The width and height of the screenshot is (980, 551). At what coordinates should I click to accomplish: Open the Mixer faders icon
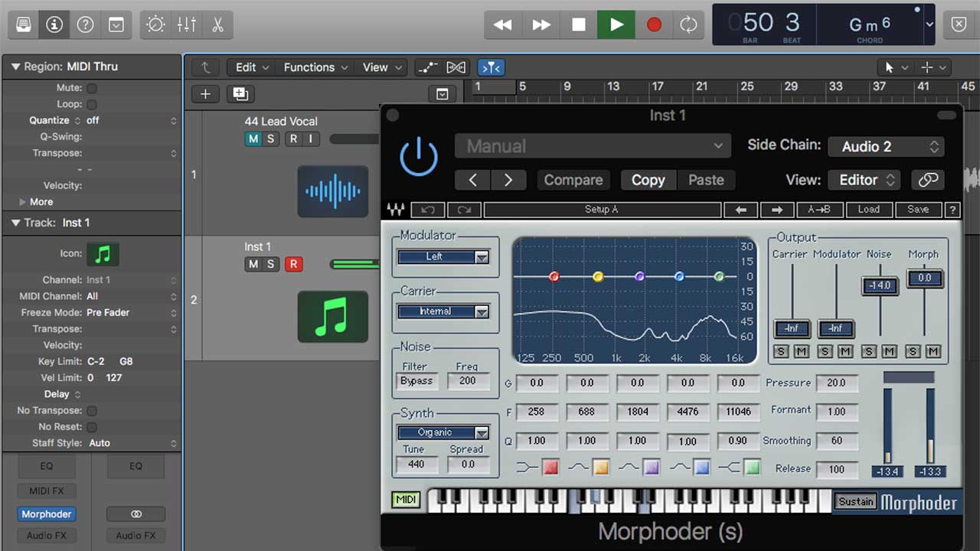(186, 24)
